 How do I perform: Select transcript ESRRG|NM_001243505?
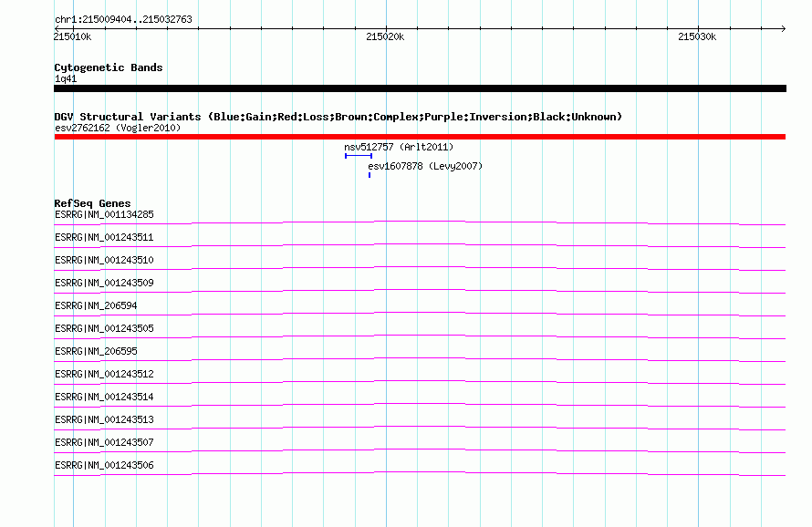pos(104,328)
